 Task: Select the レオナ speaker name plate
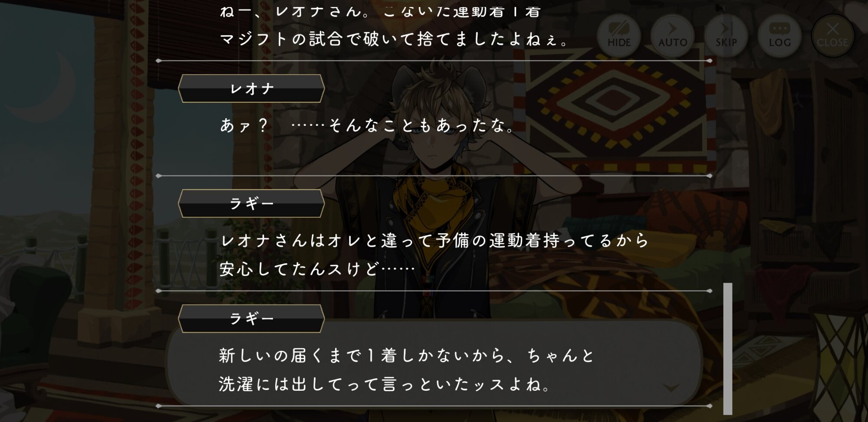[x=251, y=88]
